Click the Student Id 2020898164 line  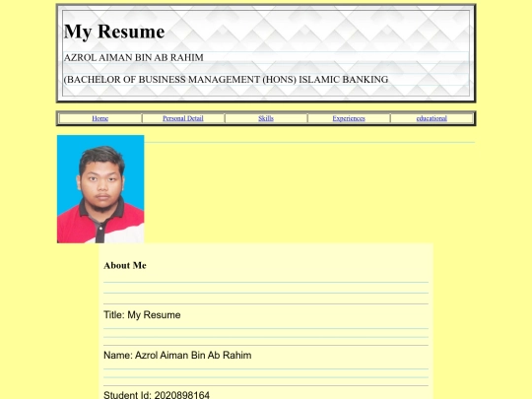pos(157,395)
